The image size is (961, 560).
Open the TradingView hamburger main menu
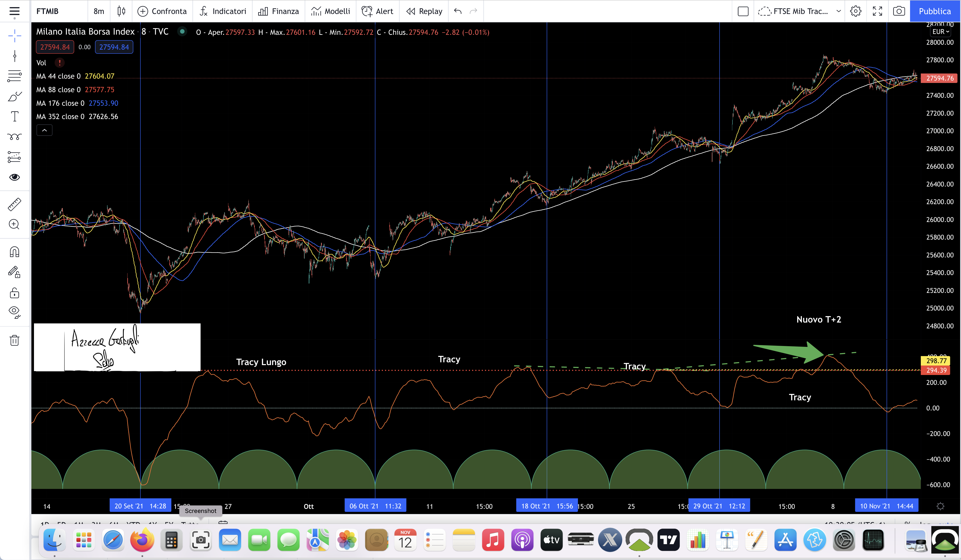click(14, 11)
